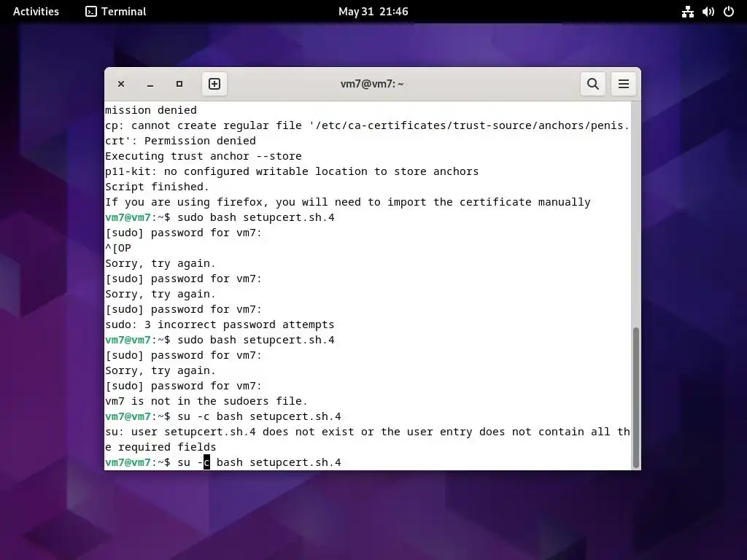Image resolution: width=747 pixels, height=560 pixels.
Task: Click 'vm7 is not in the sudoers file.'
Action: (206, 402)
